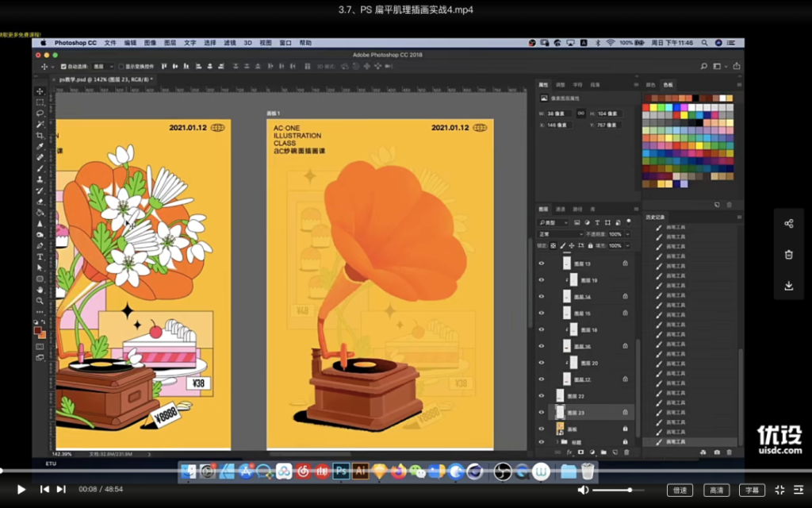Click the 倍速 playback speed button
This screenshot has height=508, width=812.
[x=679, y=490]
